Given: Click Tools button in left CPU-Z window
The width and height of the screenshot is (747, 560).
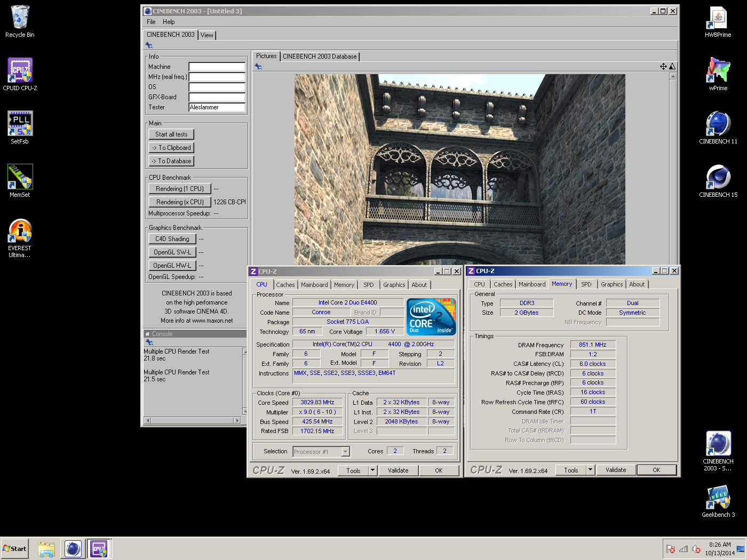Looking at the screenshot, I should pyautogui.click(x=353, y=470).
